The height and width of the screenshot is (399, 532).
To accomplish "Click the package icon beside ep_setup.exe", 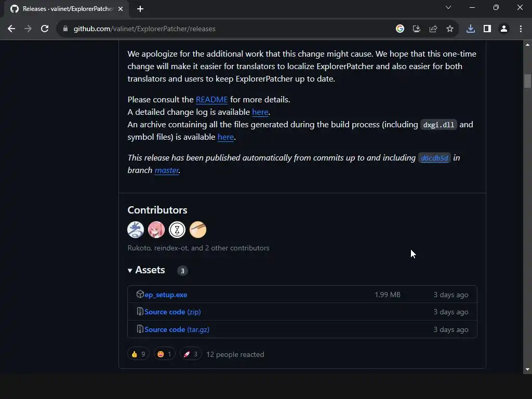I will [140, 294].
